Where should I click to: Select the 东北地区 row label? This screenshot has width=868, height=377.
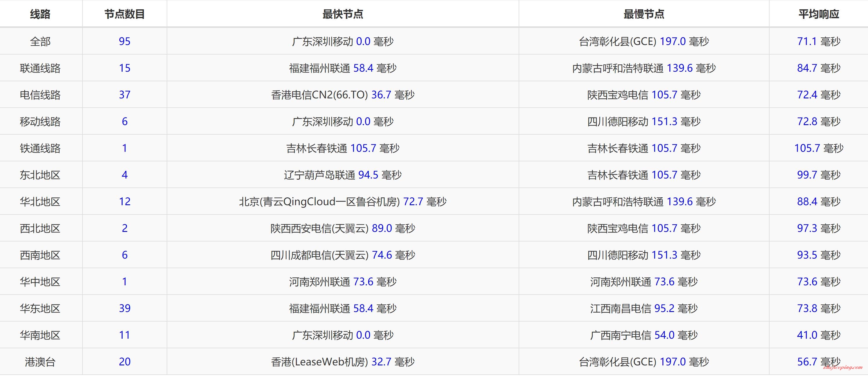[x=40, y=175]
